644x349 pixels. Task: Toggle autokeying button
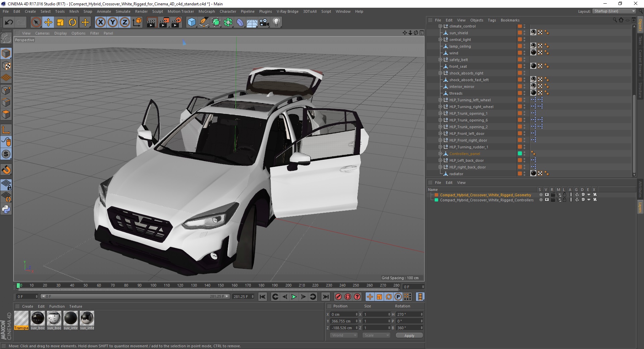[x=348, y=297]
